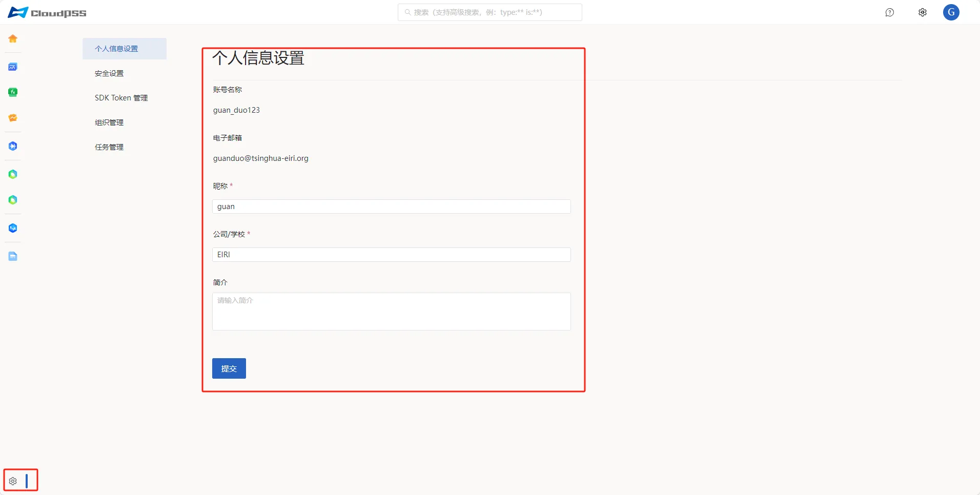Click the 个人信息设置 page heading
Viewport: 980px width, 495px height.
coord(258,58)
